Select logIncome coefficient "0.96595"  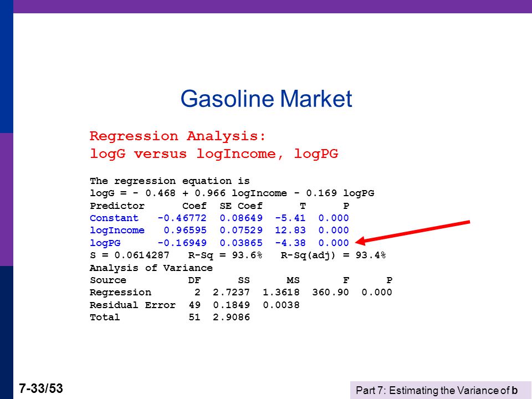pos(185,231)
